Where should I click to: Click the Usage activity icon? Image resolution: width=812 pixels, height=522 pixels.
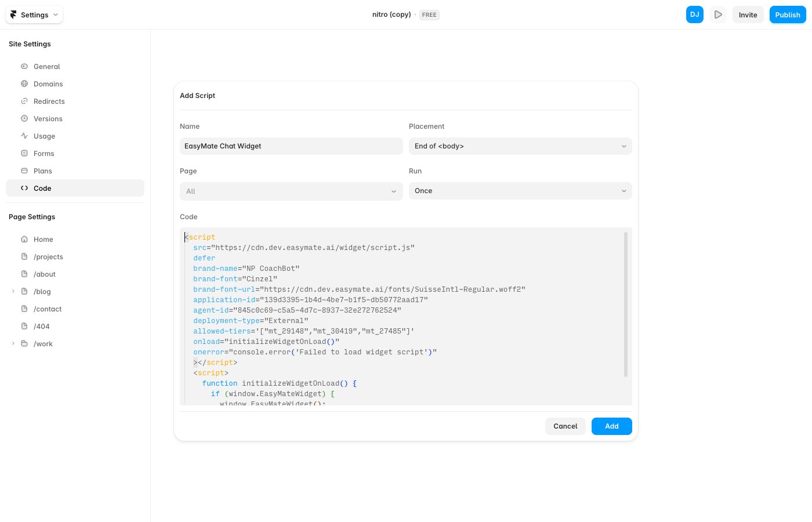click(x=24, y=136)
